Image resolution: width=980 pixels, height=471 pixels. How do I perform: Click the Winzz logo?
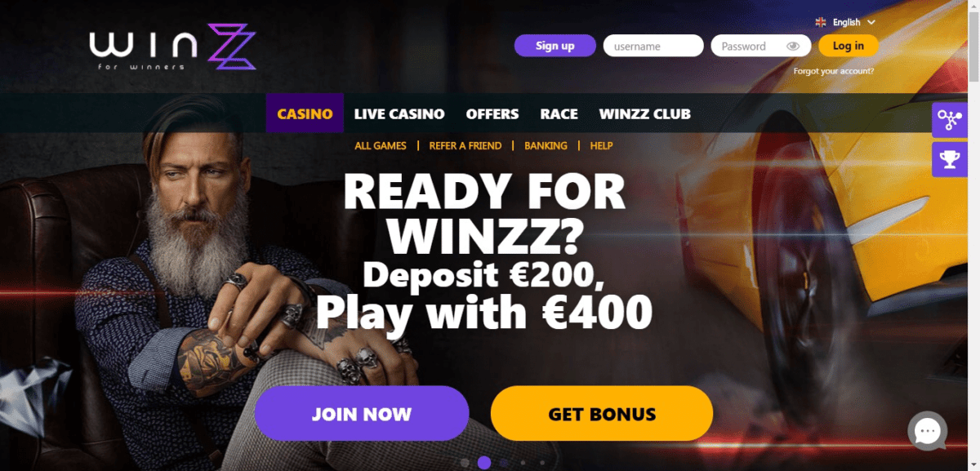[x=173, y=48]
